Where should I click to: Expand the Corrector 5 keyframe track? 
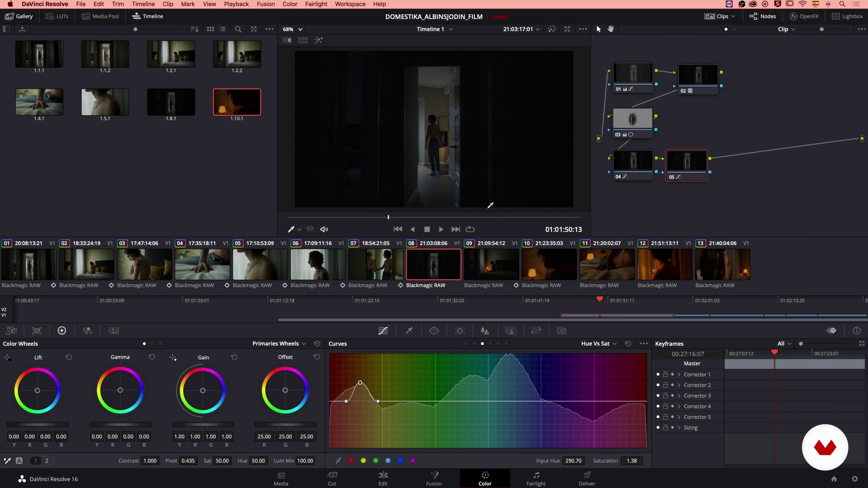tap(679, 417)
